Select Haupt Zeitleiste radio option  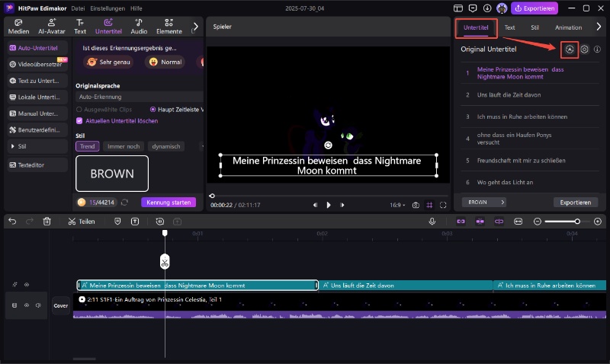click(152, 110)
